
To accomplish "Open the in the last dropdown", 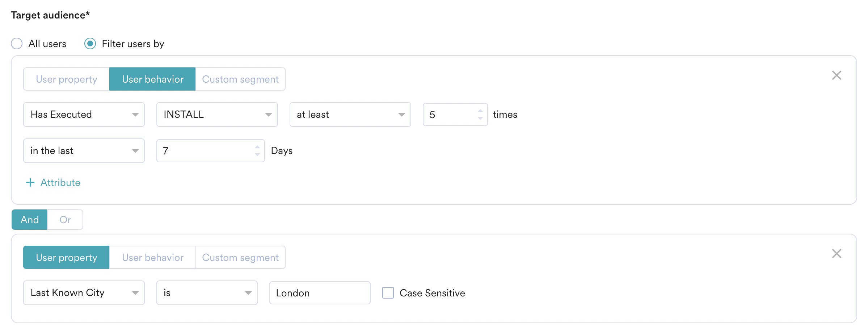I will (x=84, y=151).
